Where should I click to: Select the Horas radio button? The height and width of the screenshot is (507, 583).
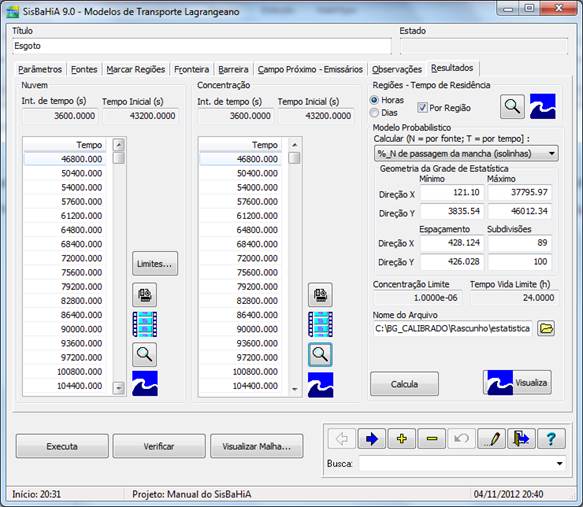pos(374,100)
